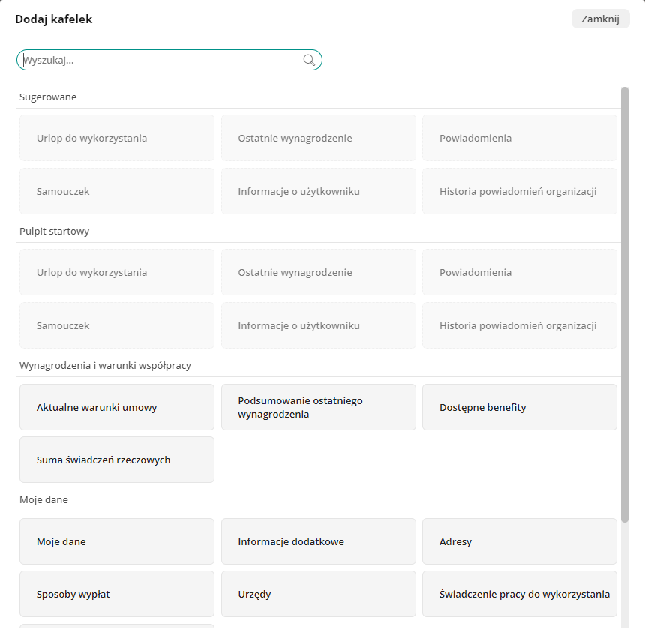Choose the Dostępne benefity tile
This screenshot has height=644, width=645.
(x=519, y=408)
